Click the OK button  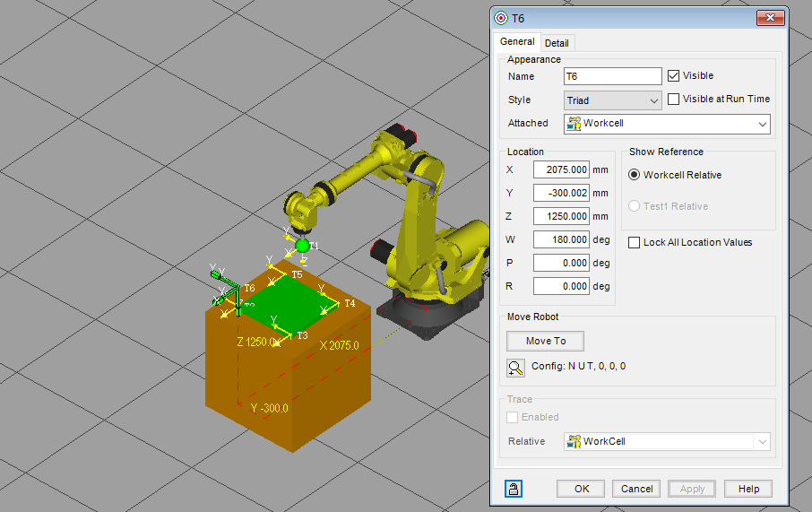[x=581, y=489]
